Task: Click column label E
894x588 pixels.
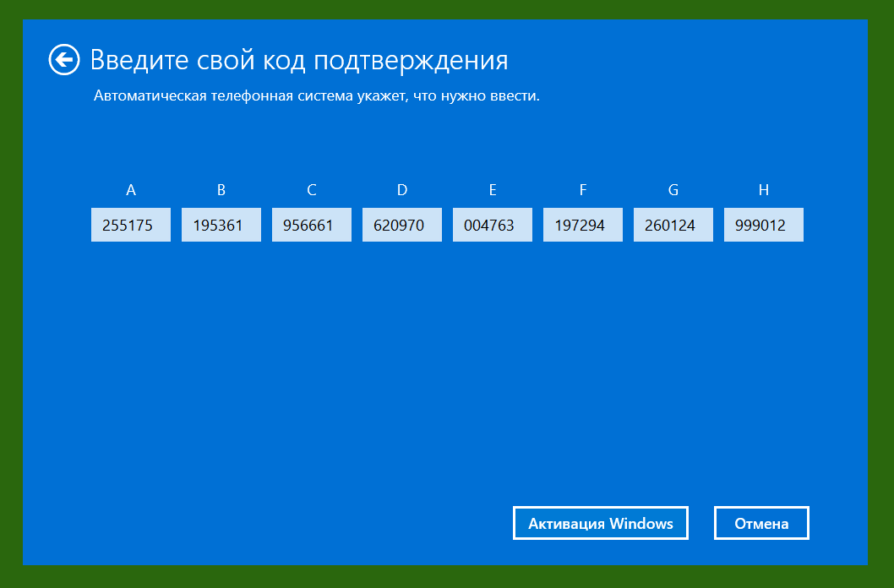Action: [493, 190]
